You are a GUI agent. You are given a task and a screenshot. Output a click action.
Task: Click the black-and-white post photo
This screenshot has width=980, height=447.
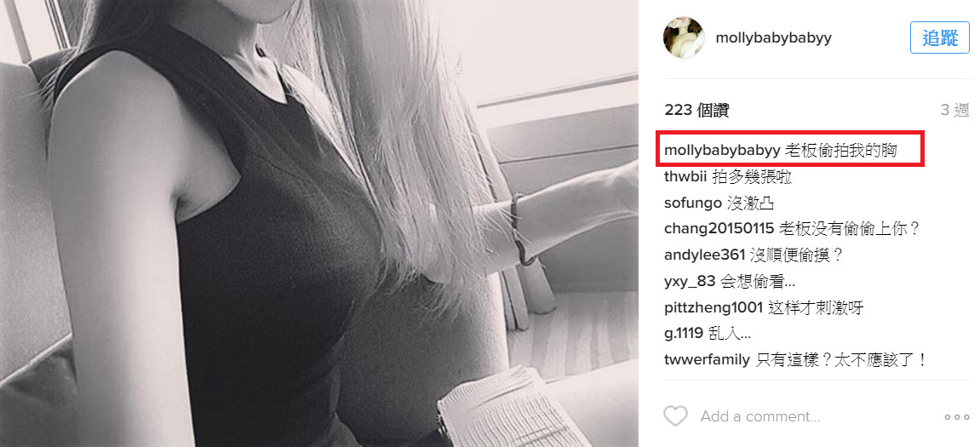click(x=318, y=223)
